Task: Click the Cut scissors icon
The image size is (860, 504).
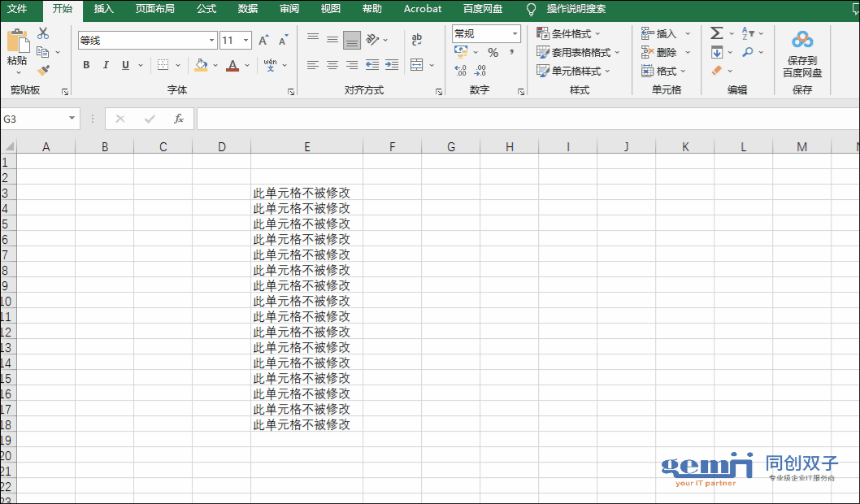Action: coord(43,33)
